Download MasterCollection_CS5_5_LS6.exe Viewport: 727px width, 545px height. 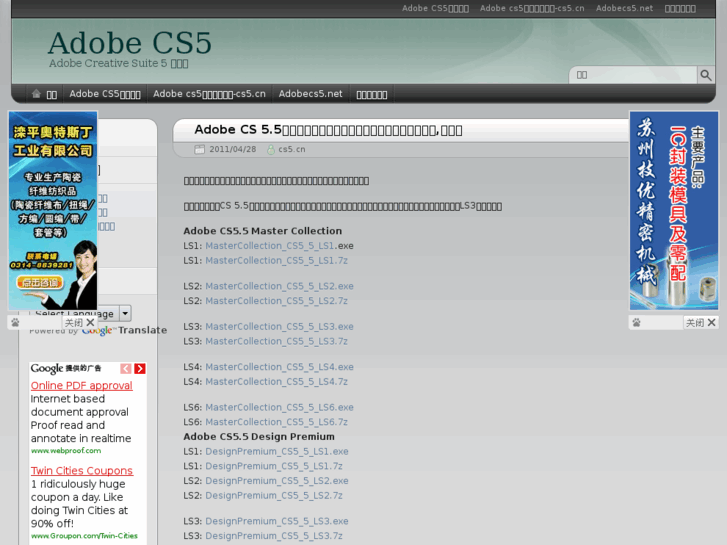pos(279,407)
